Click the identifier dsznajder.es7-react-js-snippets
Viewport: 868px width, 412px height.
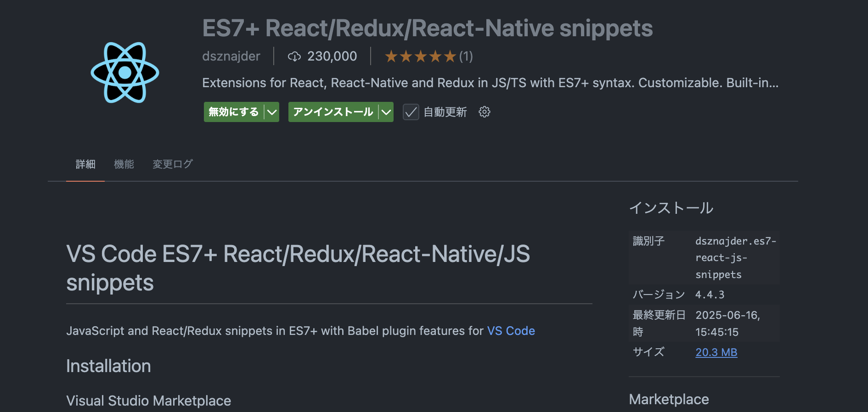coord(736,258)
